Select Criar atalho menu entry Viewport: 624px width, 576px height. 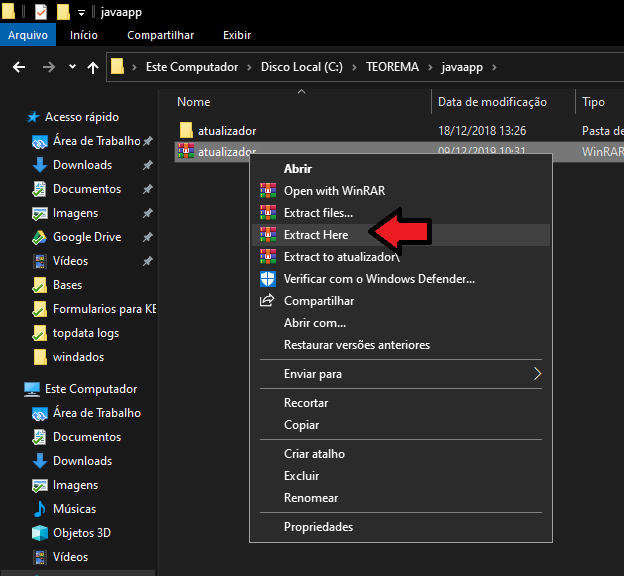(x=401, y=454)
